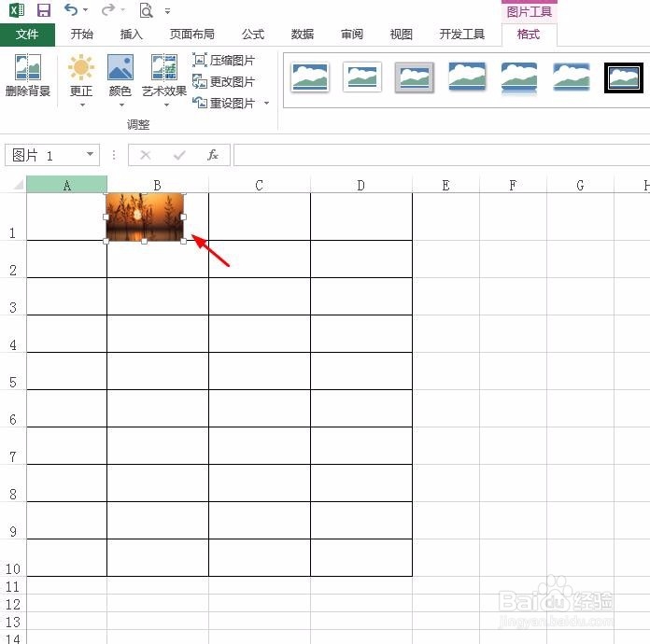Click 重设图片 (Reset Picture)
This screenshot has height=644, width=650.
click(223, 103)
